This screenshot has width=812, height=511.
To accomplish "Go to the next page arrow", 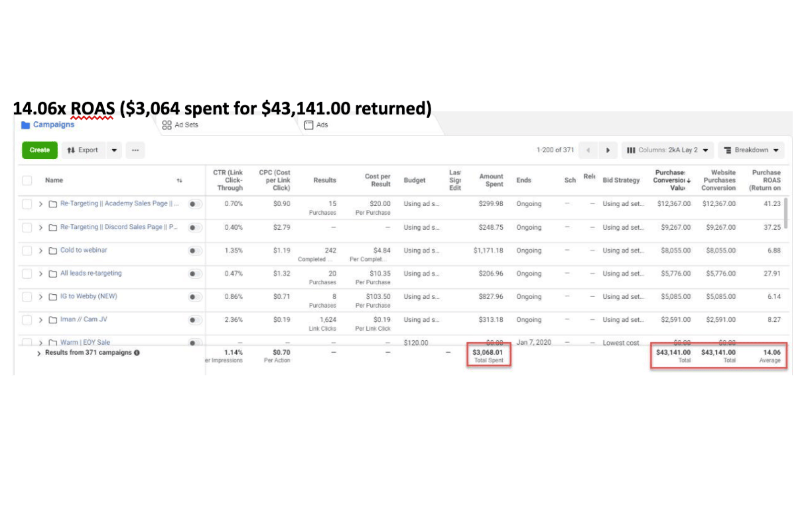I will point(607,150).
